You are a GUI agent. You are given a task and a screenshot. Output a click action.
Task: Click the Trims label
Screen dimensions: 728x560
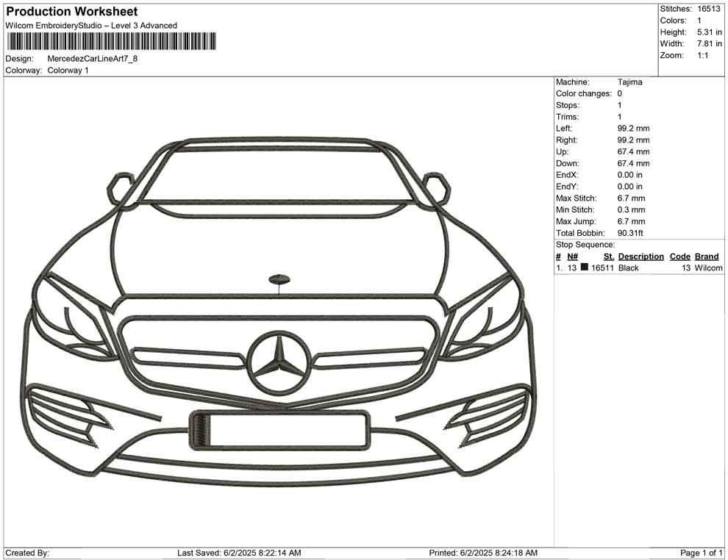tap(568, 117)
